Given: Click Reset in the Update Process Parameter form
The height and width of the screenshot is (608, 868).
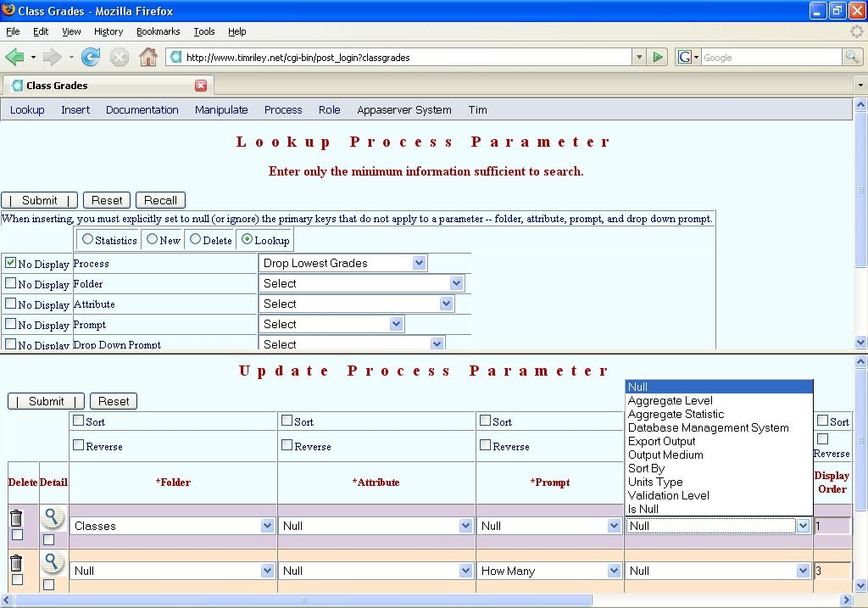Looking at the screenshot, I should tap(114, 401).
